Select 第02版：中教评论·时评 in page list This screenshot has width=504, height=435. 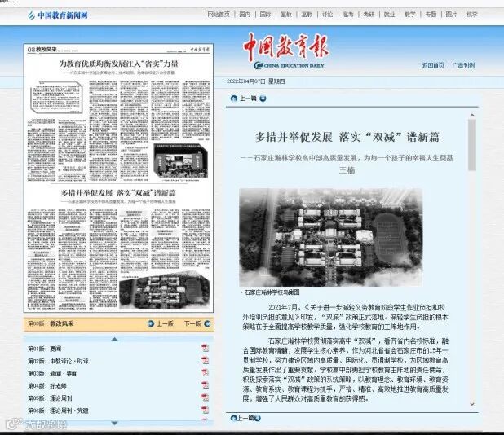click(x=58, y=361)
